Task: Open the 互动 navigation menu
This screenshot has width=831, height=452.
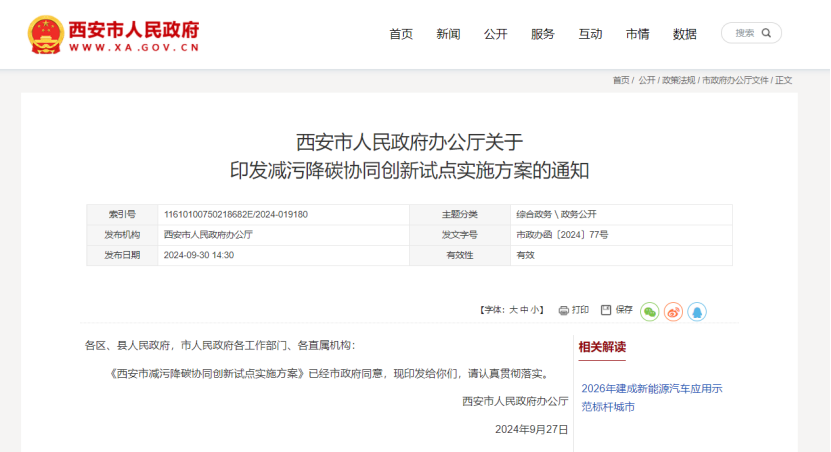Action: (590, 34)
